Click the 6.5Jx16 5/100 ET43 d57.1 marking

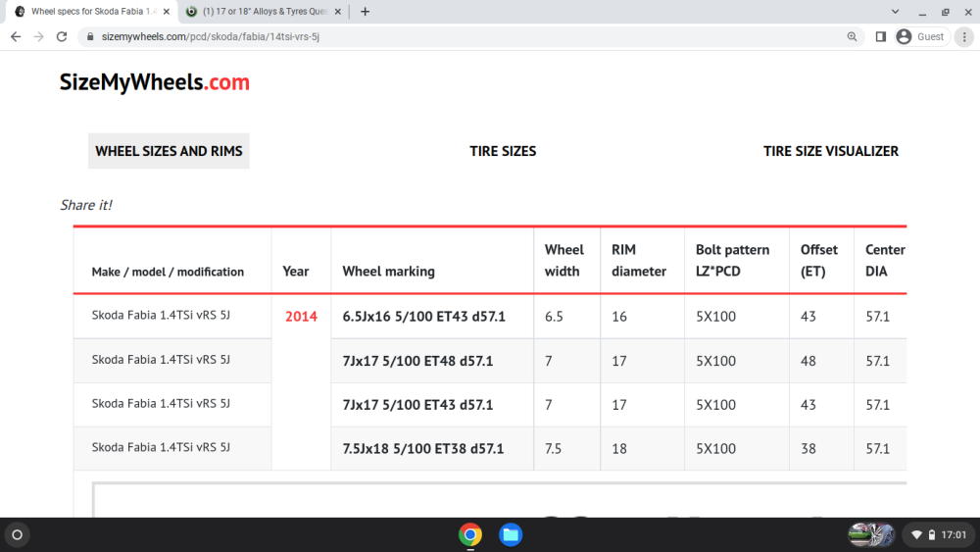pyautogui.click(x=423, y=317)
